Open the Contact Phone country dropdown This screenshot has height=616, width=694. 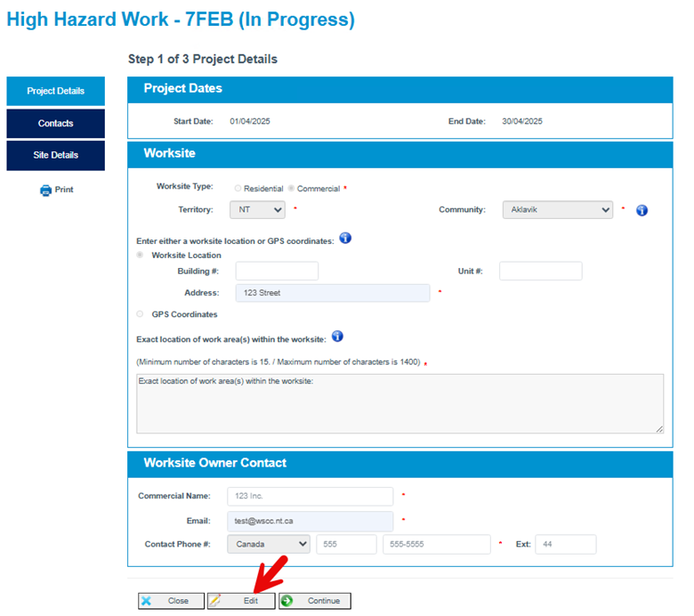(x=269, y=544)
